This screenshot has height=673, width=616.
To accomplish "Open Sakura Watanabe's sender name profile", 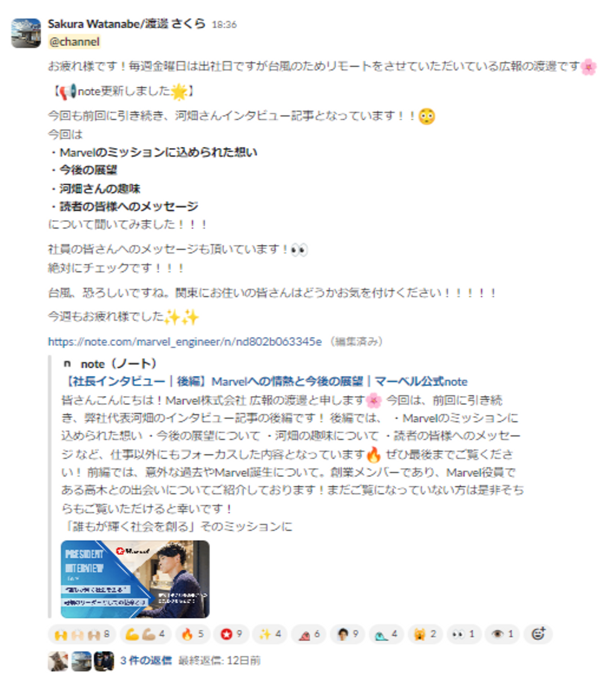I will coord(127,24).
